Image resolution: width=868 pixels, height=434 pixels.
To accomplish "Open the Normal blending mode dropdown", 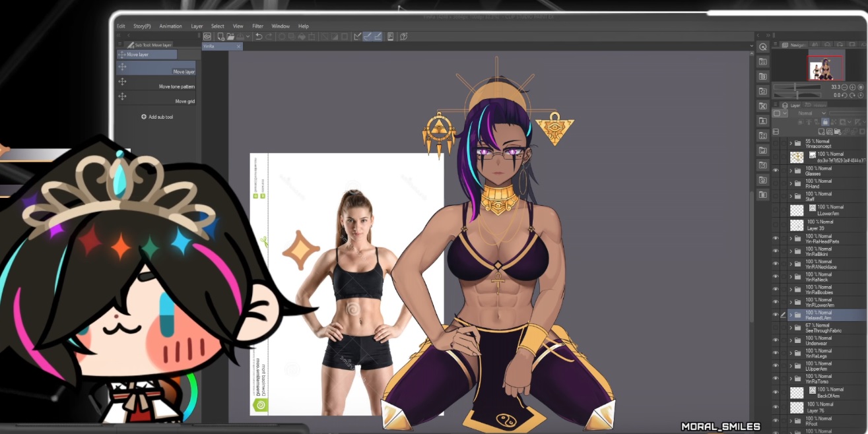I will [x=811, y=113].
